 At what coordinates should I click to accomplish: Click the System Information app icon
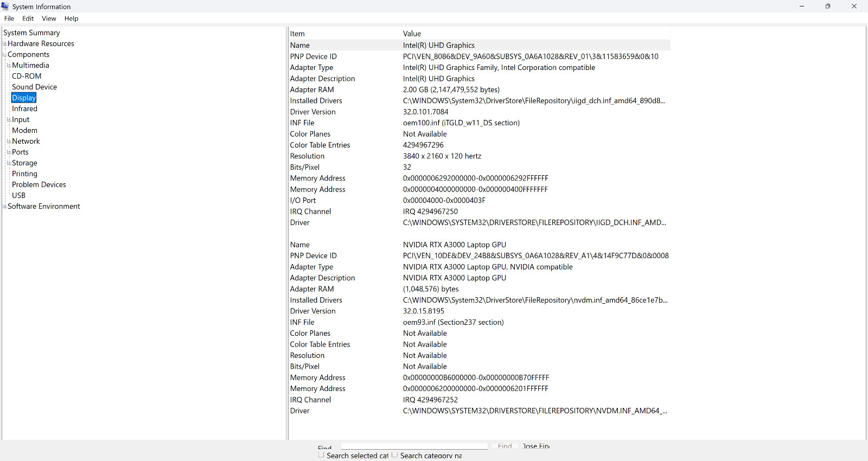(5, 6)
